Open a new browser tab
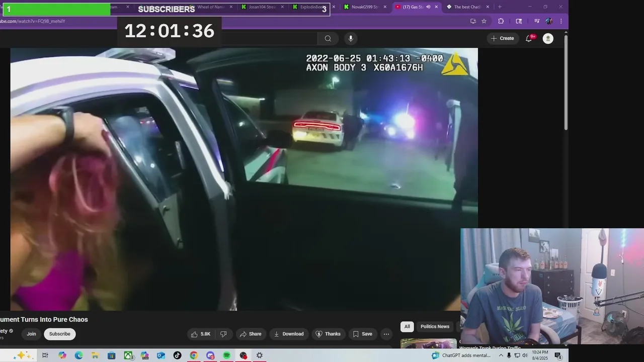Viewport: 644px width, 362px height. point(500,7)
